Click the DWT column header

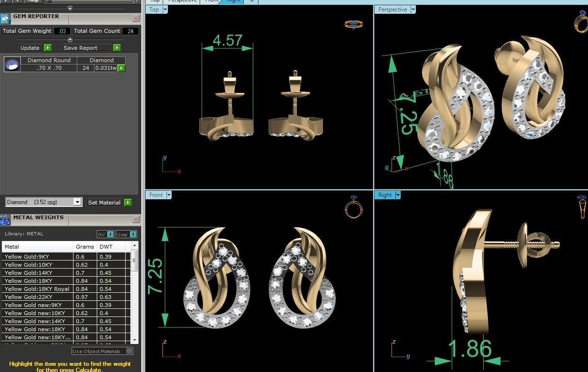pos(111,247)
